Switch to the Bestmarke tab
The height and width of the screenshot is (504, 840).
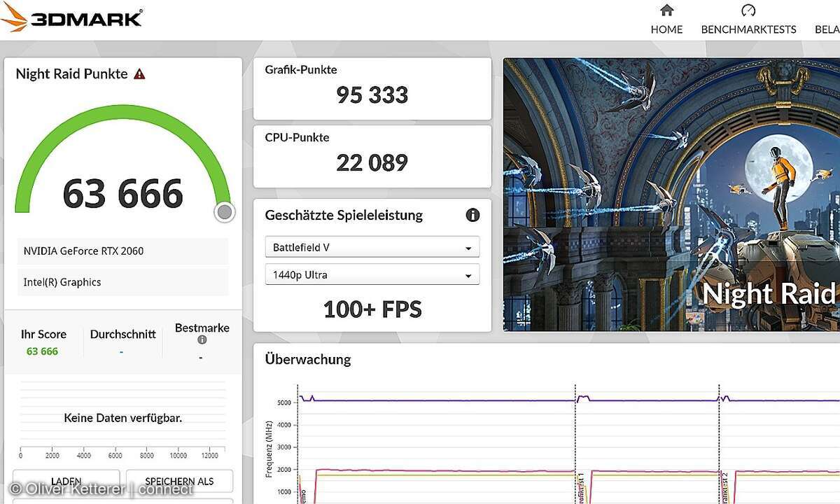(202, 328)
